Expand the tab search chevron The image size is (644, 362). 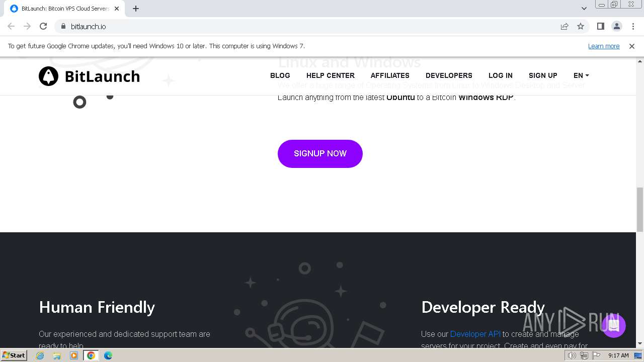[x=584, y=9]
